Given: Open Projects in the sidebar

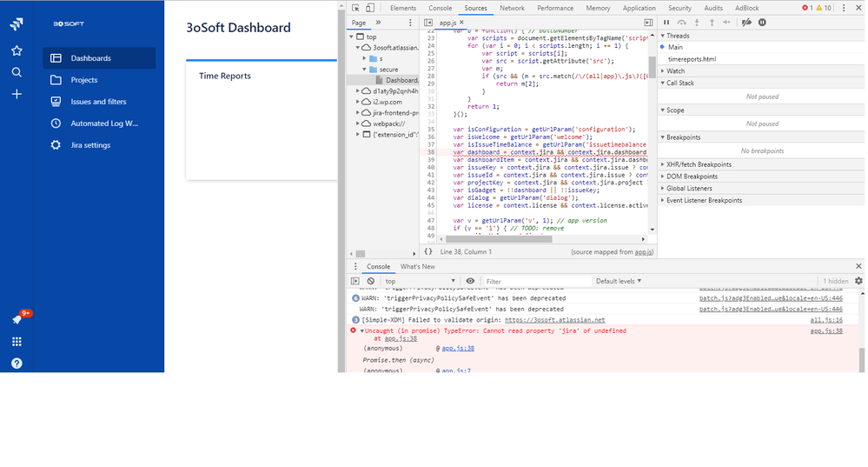Looking at the screenshot, I should (x=99, y=80).
